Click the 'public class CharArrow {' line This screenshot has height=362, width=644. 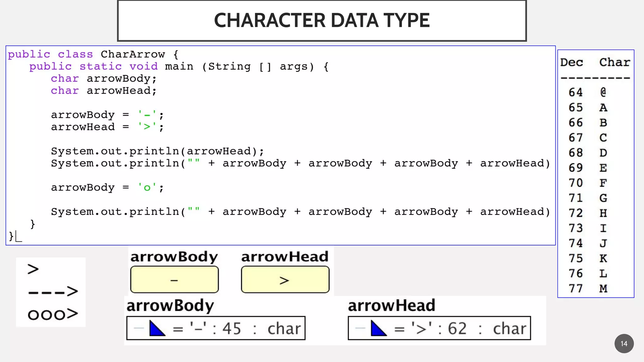pos(93,54)
